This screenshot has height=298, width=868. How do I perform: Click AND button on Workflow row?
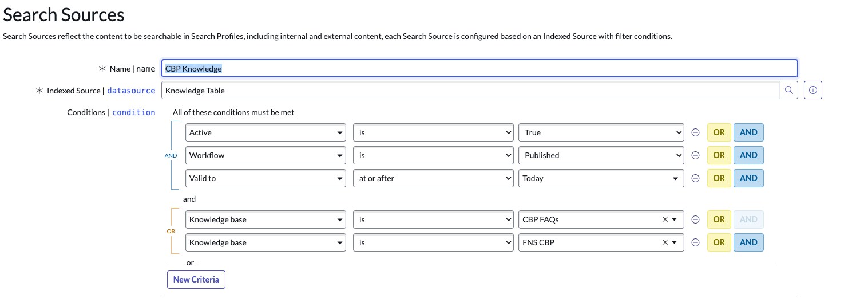coord(748,155)
